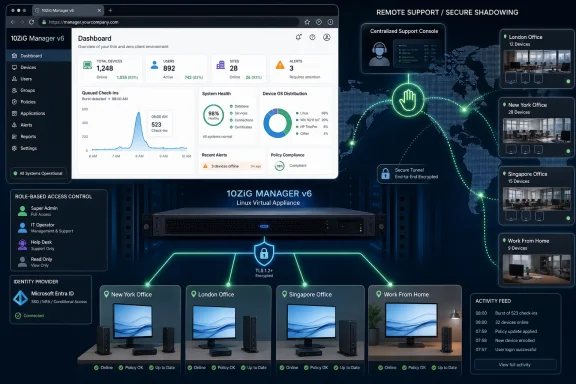Click the TLS shield lock icon
The height and width of the screenshot is (384, 576).
coord(264,253)
